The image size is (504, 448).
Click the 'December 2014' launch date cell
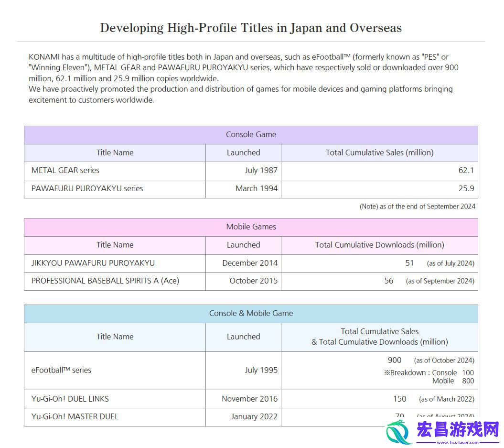pos(243,263)
